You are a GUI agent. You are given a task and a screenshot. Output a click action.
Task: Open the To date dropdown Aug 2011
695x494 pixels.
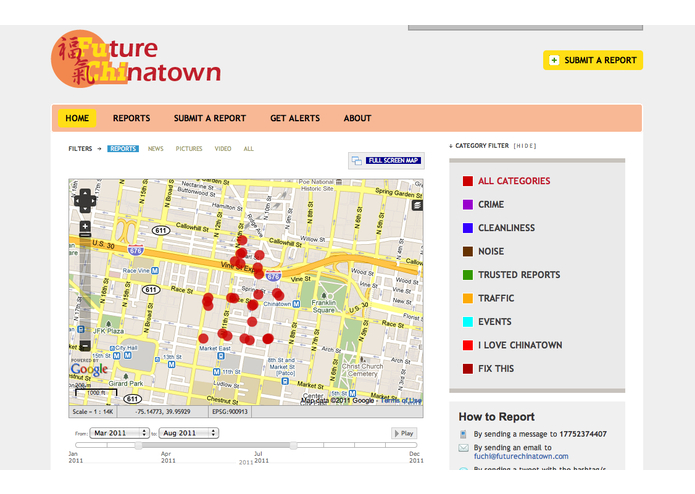pyautogui.click(x=189, y=433)
